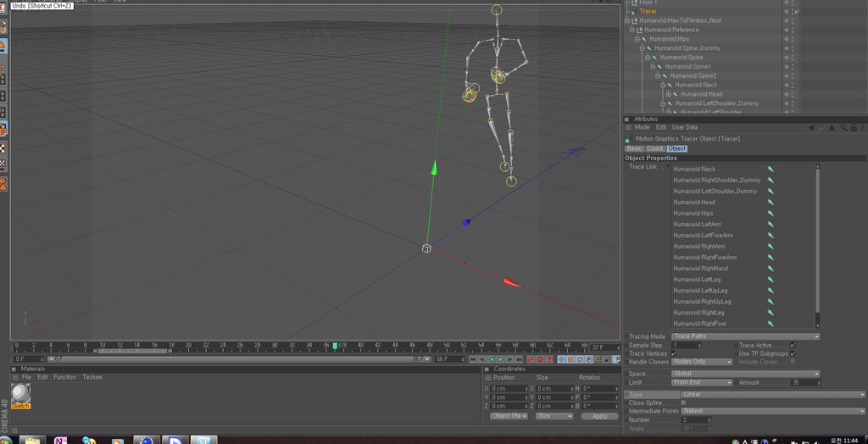
Task: Toggle Rotation keyframe recording icon
Action: (580, 359)
